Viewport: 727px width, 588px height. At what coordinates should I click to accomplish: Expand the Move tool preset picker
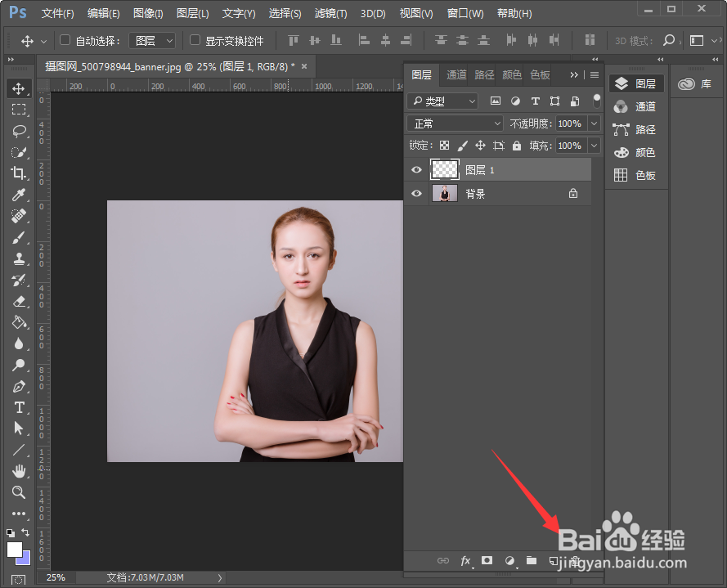pyautogui.click(x=43, y=41)
